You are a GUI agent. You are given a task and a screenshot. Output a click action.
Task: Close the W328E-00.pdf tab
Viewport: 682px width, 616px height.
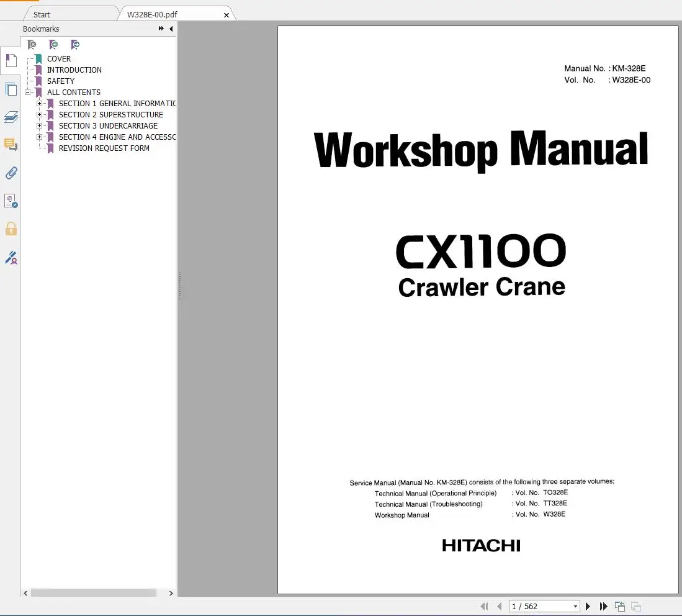tap(226, 16)
